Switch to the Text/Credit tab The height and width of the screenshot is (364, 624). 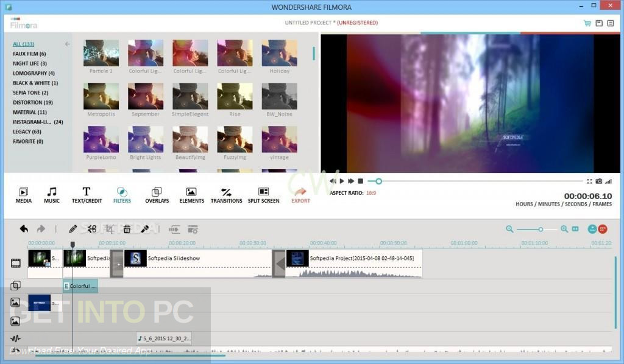pyautogui.click(x=87, y=195)
